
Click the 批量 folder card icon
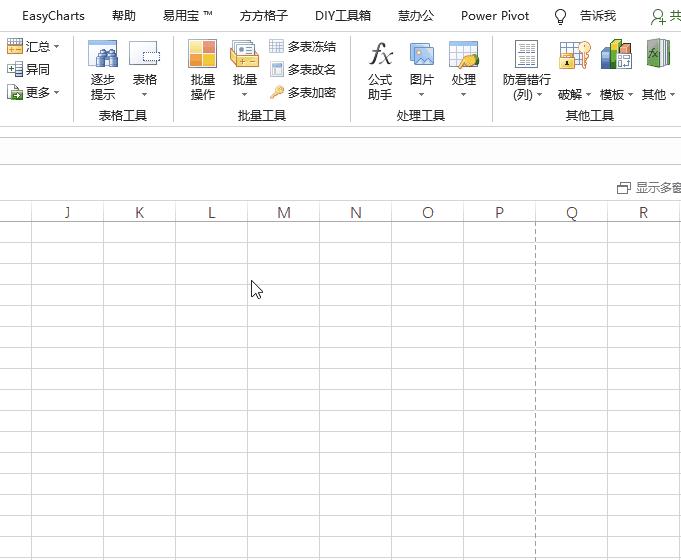(x=244, y=53)
